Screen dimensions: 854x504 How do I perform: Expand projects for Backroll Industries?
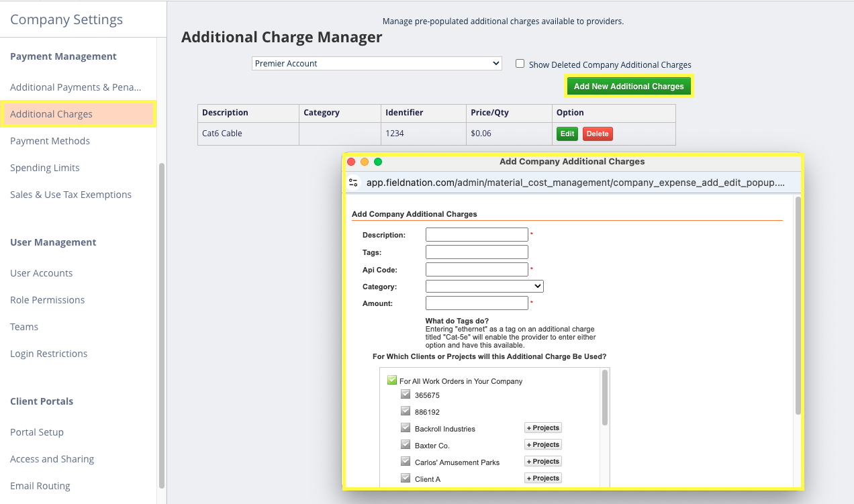point(543,428)
